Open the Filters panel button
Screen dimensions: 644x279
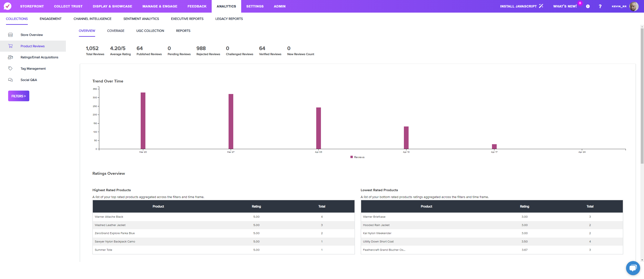19,96
